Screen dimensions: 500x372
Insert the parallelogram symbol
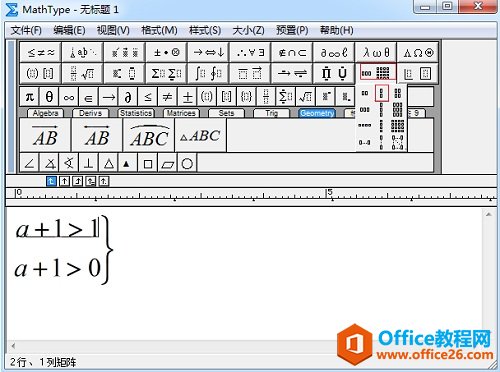pyautogui.click(x=168, y=163)
